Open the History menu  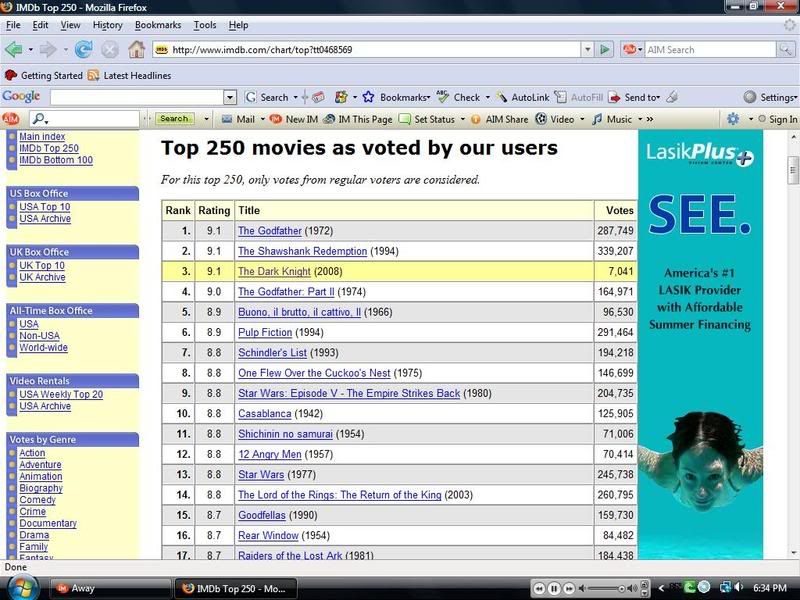[108, 25]
